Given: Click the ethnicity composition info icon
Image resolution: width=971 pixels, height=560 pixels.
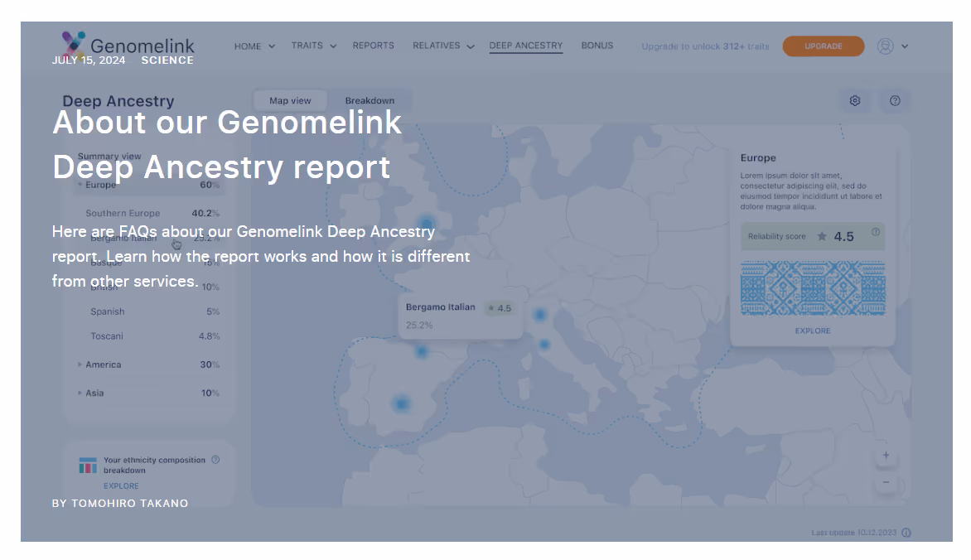Looking at the screenshot, I should click(215, 460).
